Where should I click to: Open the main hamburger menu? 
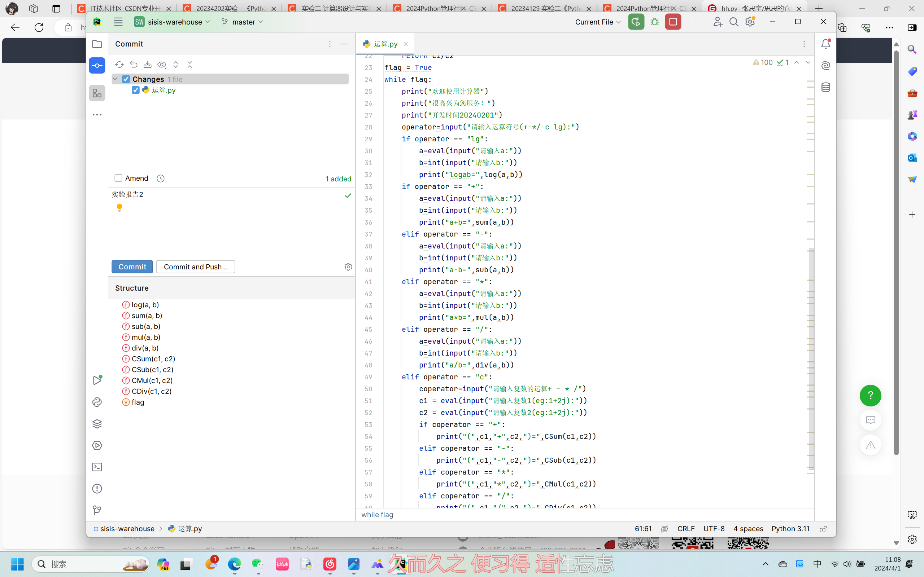click(x=118, y=22)
